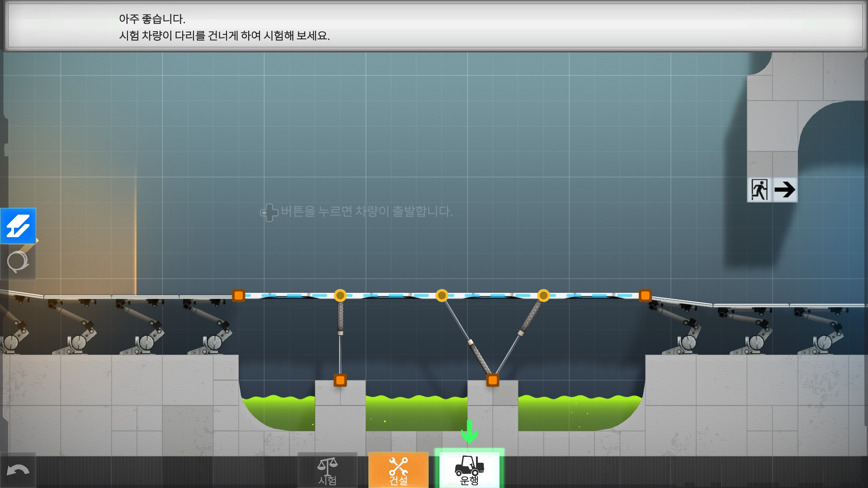
Task: Click the forklift drive icon
Action: click(x=469, y=465)
